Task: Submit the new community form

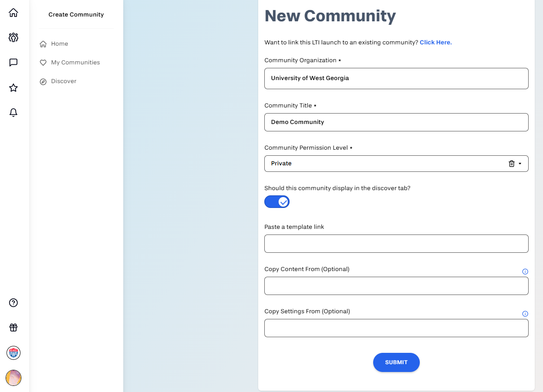Action: point(396,362)
